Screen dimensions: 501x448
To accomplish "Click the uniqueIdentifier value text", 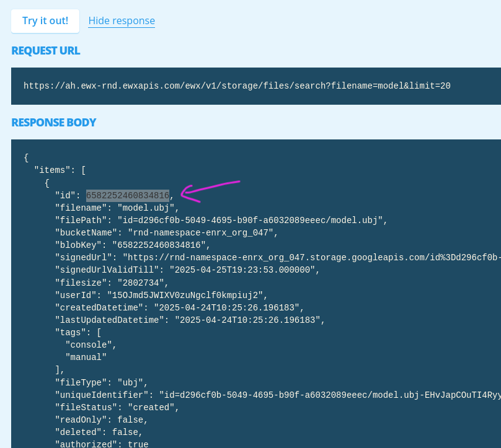I will coord(329,395).
